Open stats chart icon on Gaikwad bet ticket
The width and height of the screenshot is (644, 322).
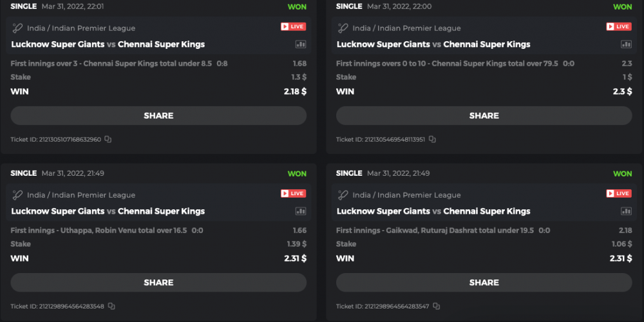626,211
